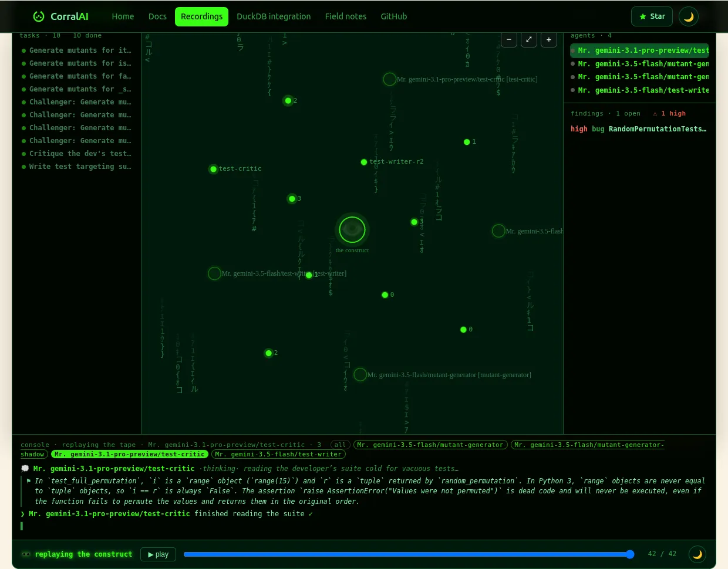
Task: Click the Star button
Action: pos(652,16)
